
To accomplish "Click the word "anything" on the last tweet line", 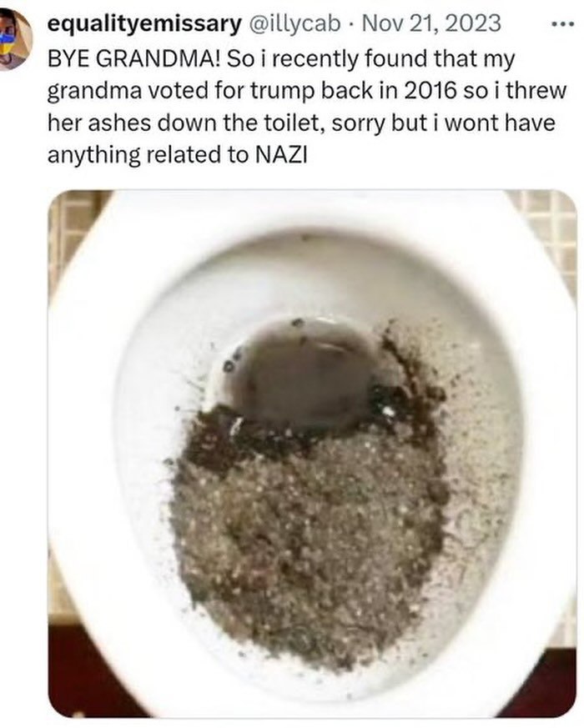I will pyautogui.click(x=93, y=156).
